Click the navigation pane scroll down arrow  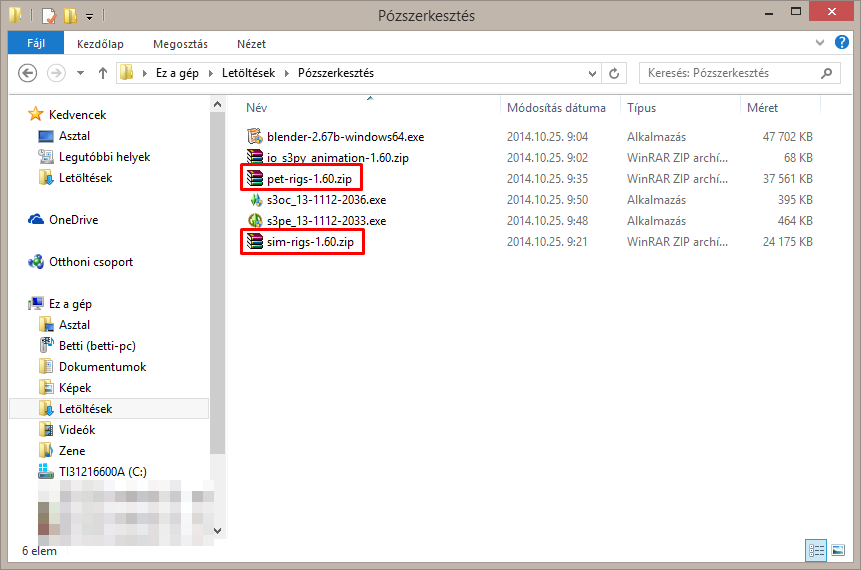pyautogui.click(x=217, y=530)
